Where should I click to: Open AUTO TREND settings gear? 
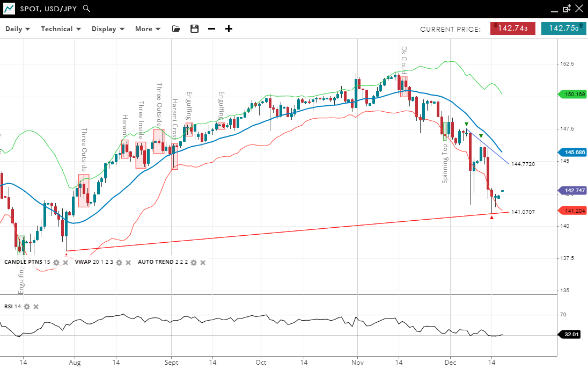194,263
